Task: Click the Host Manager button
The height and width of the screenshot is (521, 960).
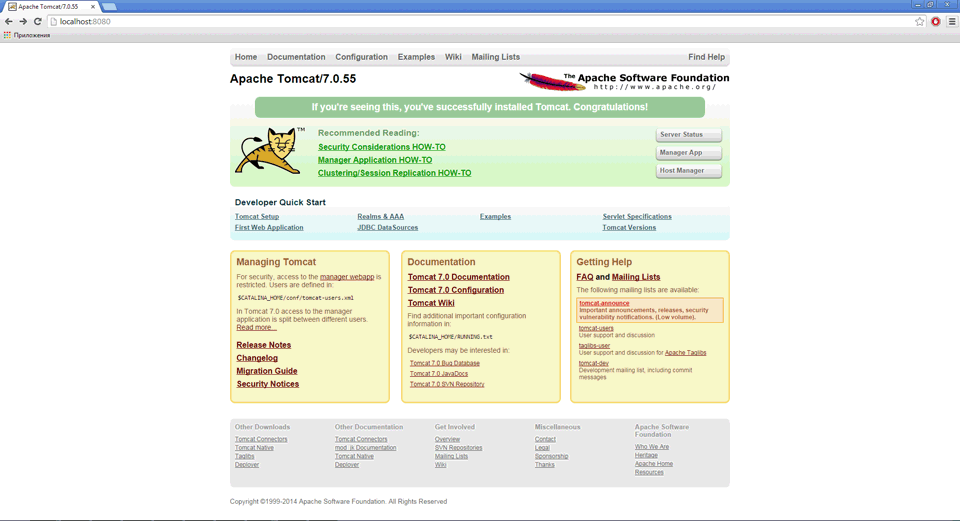Action: point(689,171)
